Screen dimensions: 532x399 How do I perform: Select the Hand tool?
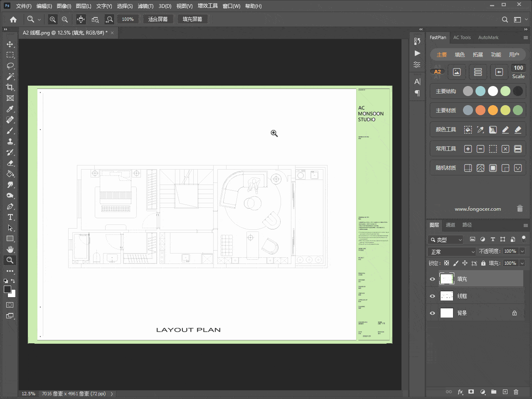(x=10, y=249)
